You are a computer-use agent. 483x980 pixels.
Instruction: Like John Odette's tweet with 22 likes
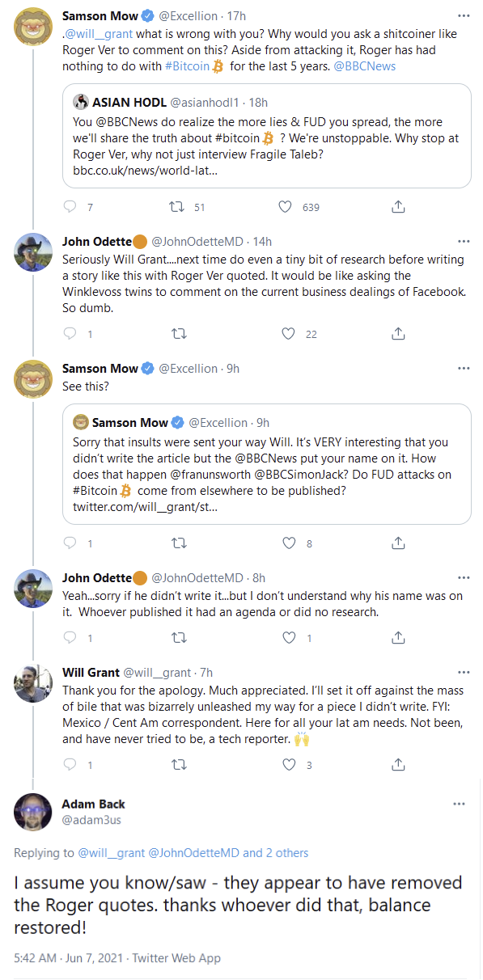pos(289,333)
